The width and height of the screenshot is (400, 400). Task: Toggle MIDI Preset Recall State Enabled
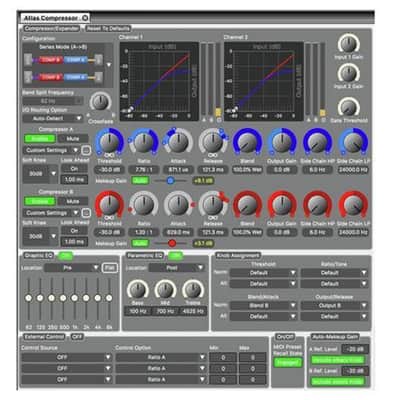pos(287,362)
